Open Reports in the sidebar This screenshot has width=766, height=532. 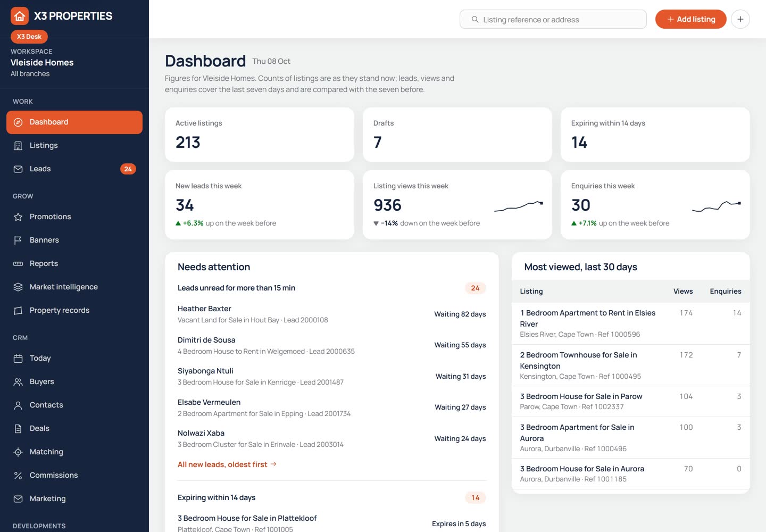click(74, 264)
